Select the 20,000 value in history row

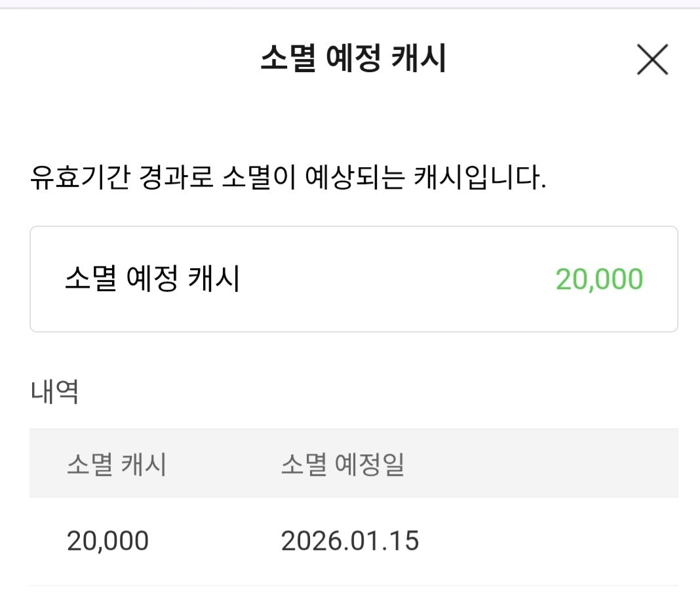[x=107, y=541]
